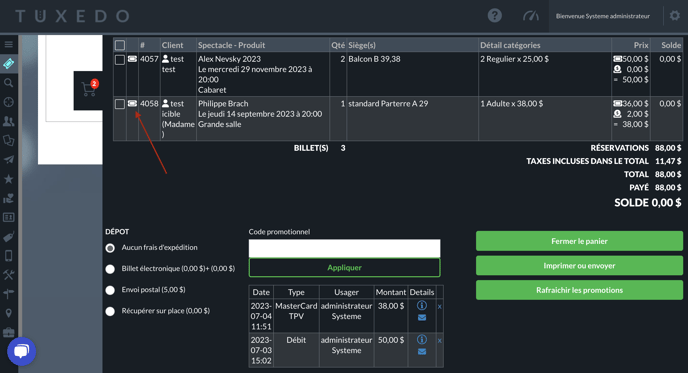
Task: Click the ID card sidebar icon
Action: pos(8,218)
